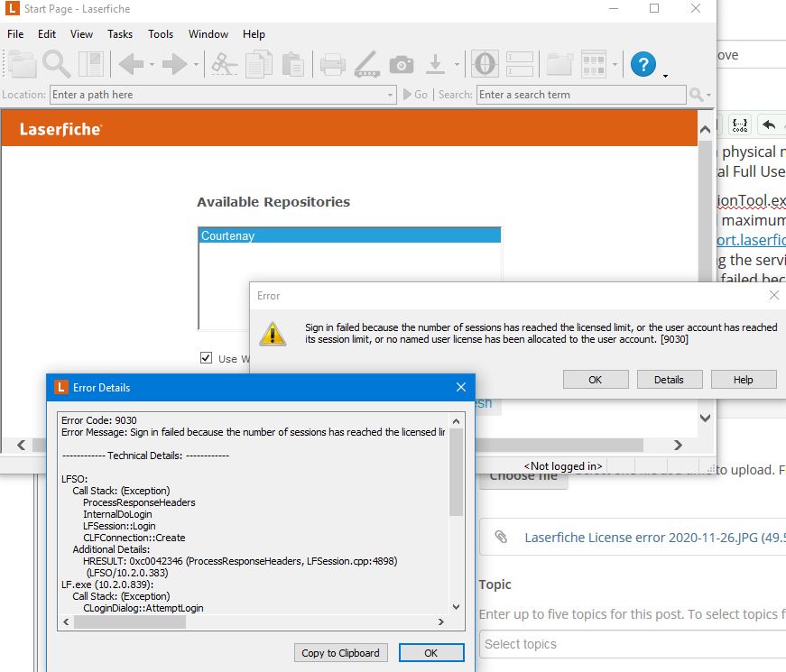Open the Location path dropdown arrow

[x=390, y=95]
